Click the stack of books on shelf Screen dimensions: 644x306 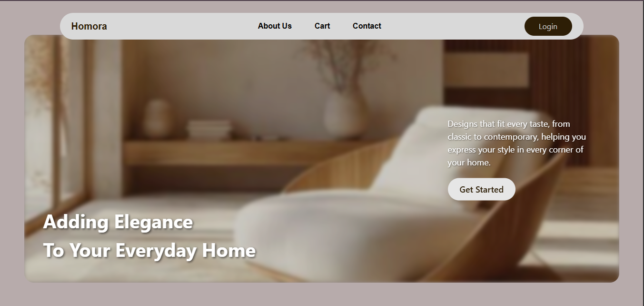tap(209, 129)
